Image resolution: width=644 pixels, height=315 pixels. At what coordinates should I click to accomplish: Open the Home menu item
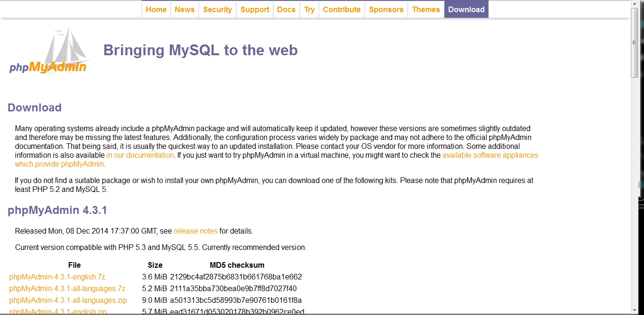pyautogui.click(x=156, y=9)
